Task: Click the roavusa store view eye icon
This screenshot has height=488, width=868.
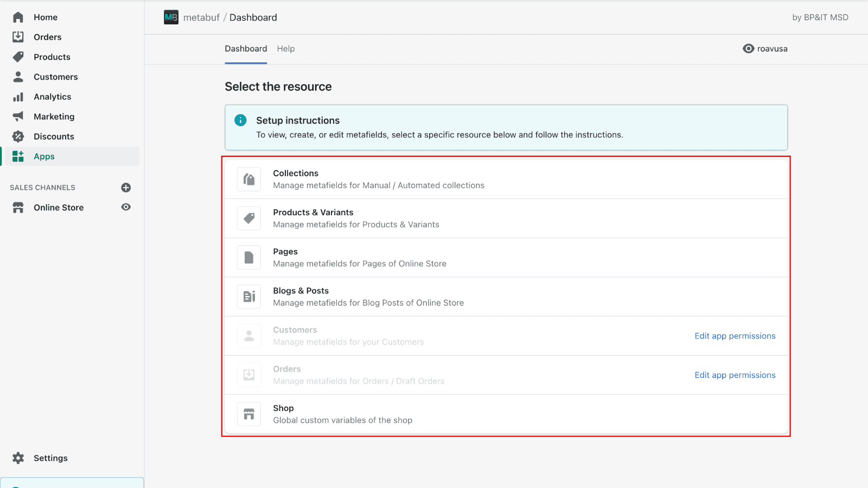Action: click(x=749, y=48)
